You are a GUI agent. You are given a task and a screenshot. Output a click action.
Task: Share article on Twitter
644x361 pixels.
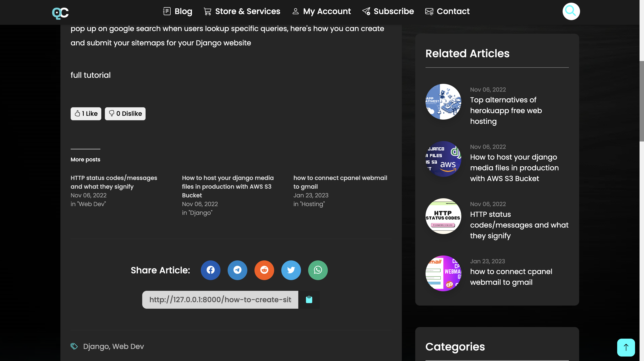291,270
